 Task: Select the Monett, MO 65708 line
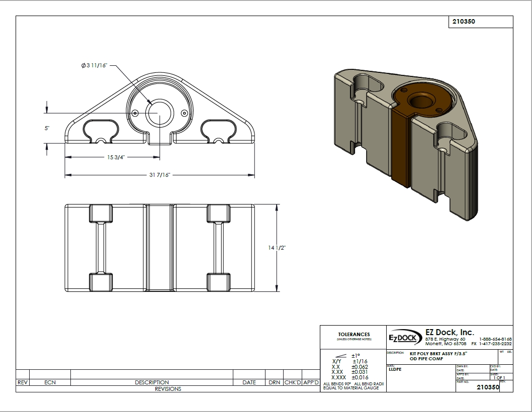tap(446, 344)
